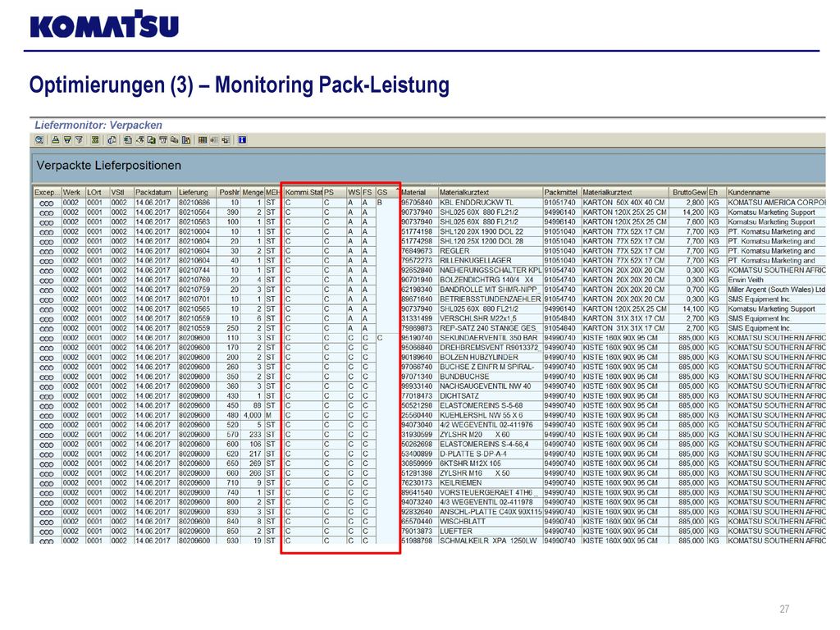
Task: Click the exception lights in the WISCHBLATT row
Action: [x=47, y=522]
